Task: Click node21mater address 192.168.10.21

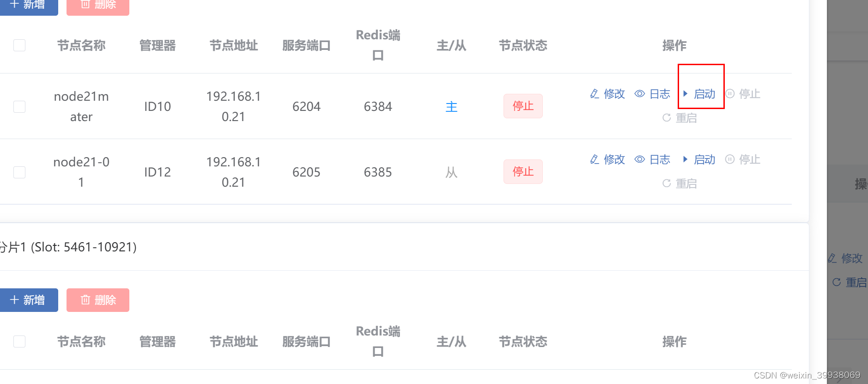Action: pos(233,106)
